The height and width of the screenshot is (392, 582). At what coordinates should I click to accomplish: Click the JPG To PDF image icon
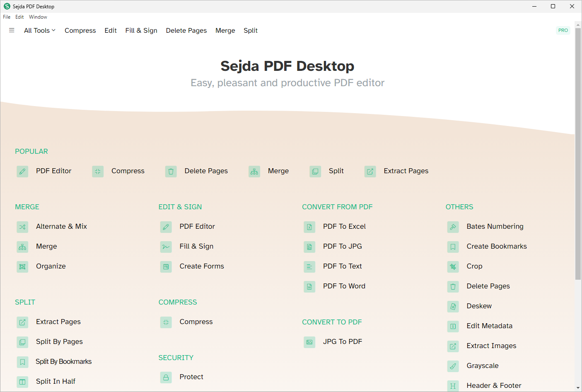click(x=309, y=342)
